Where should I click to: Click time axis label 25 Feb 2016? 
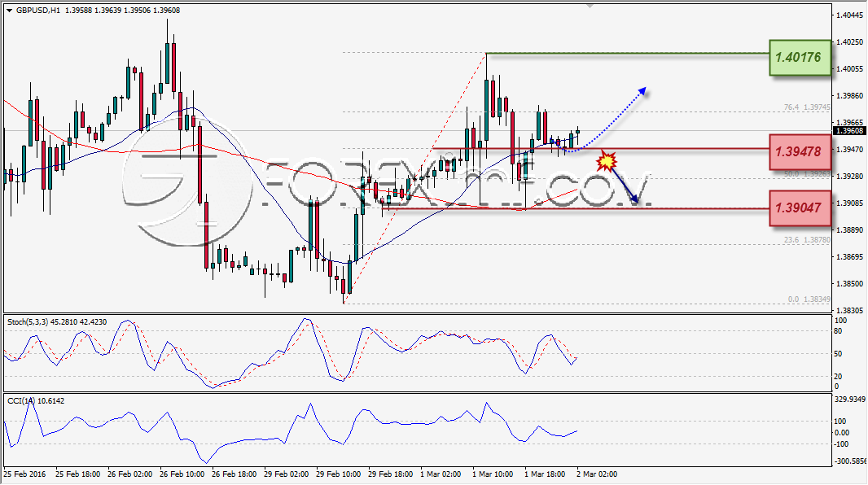coord(25,474)
